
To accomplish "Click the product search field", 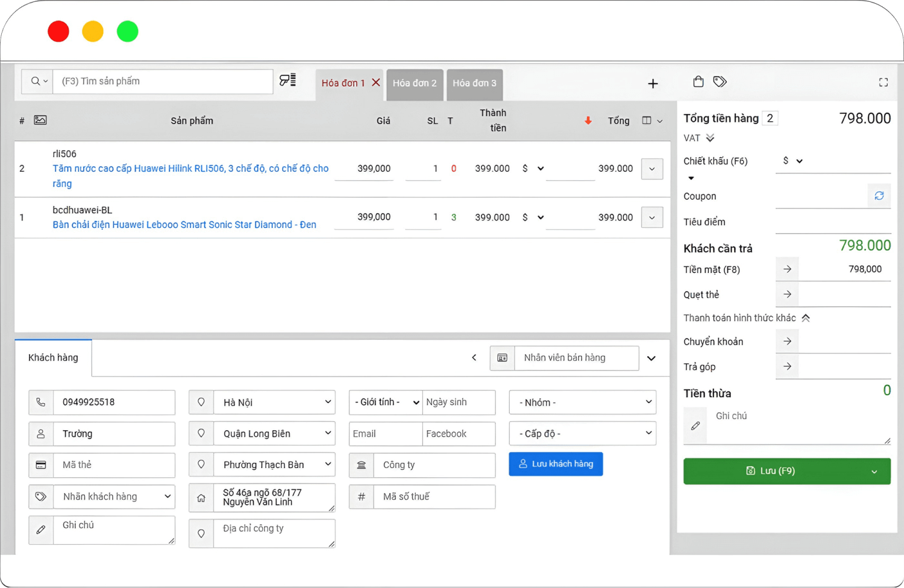I will click(163, 81).
